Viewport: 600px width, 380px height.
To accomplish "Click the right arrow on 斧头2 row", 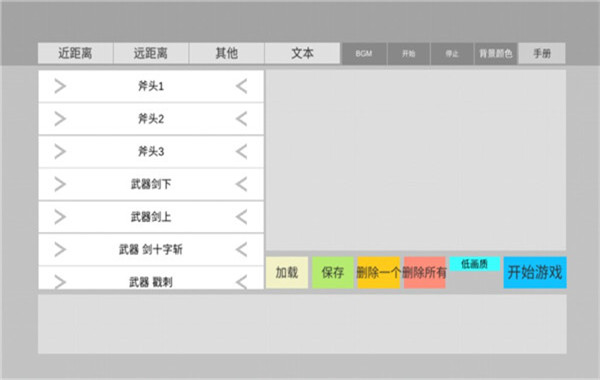I will pos(60,119).
